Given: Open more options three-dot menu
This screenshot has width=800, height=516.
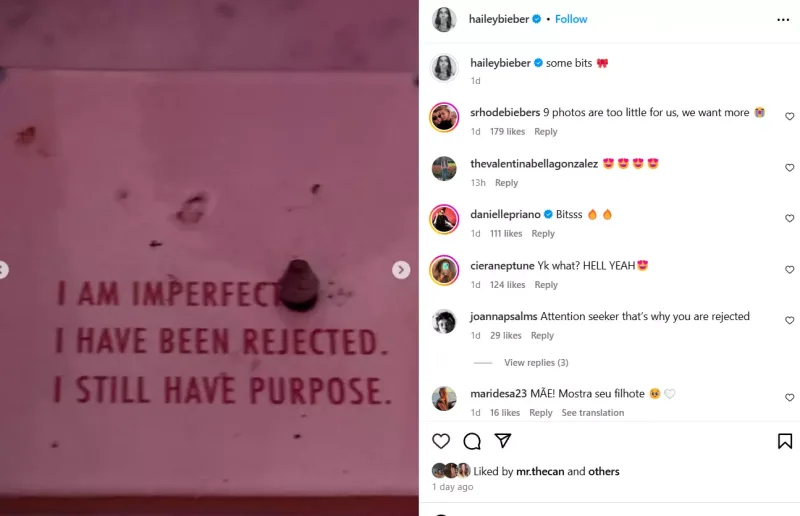Looking at the screenshot, I should coord(783,19).
